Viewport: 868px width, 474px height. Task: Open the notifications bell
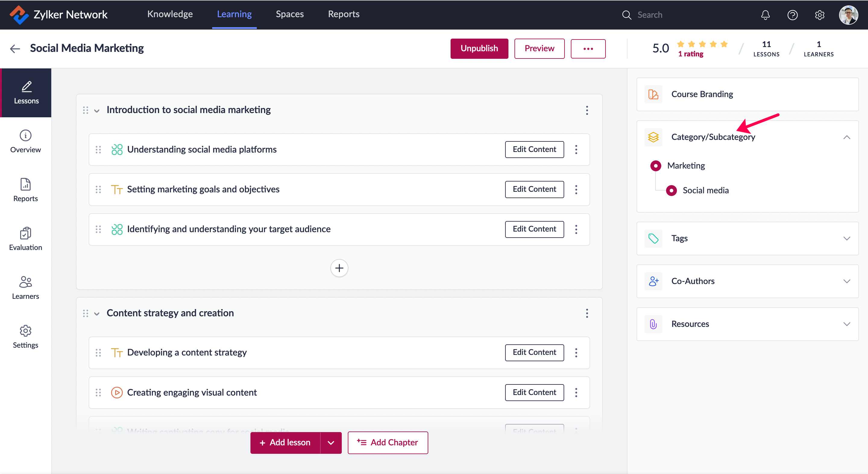point(765,15)
